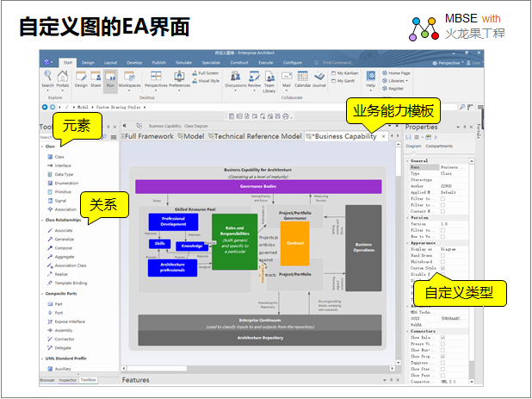Click the Full Screen button
The image size is (532, 399).
205,73
